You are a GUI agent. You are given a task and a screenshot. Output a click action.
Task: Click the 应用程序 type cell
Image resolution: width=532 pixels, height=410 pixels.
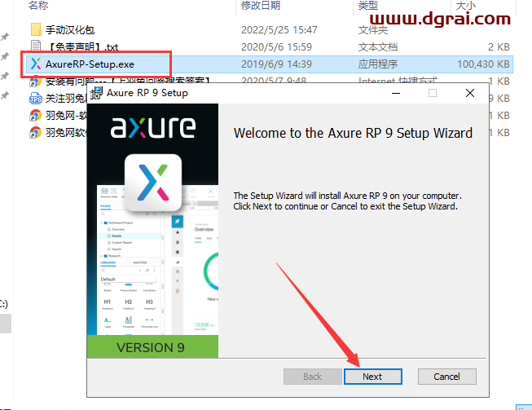[x=378, y=64]
